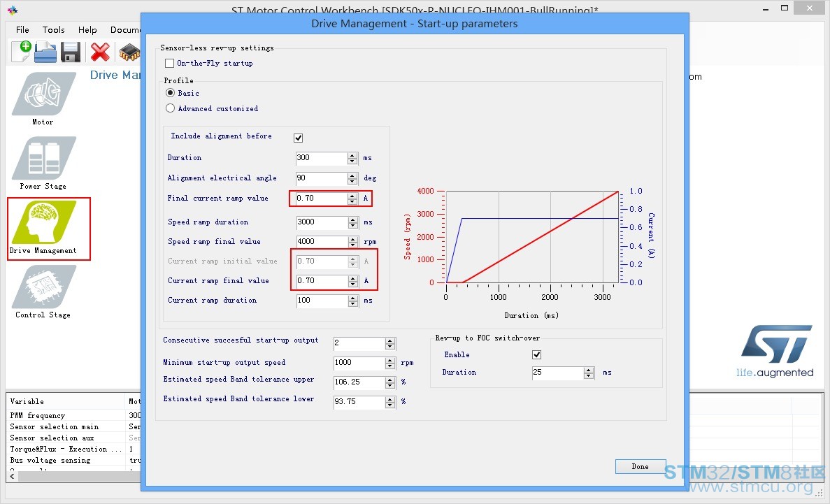Click left arrow of variable list scrollbar
Image resolution: width=830 pixels, height=504 pixels.
(x=12, y=477)
